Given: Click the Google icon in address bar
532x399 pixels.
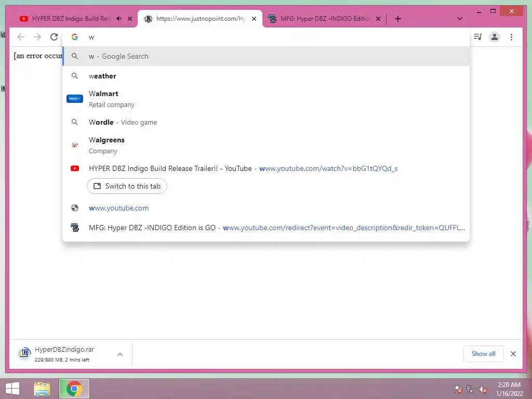Looking at the screenshot, I should pyautogui.click(x=75, y=37).
